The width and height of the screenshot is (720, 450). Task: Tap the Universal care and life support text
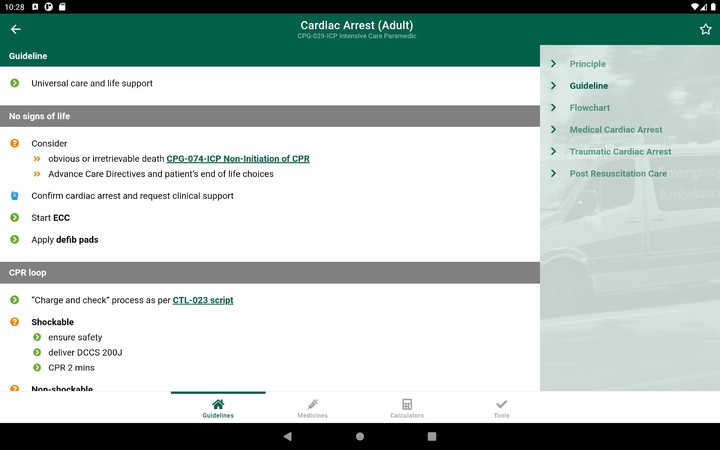[92, 83]
